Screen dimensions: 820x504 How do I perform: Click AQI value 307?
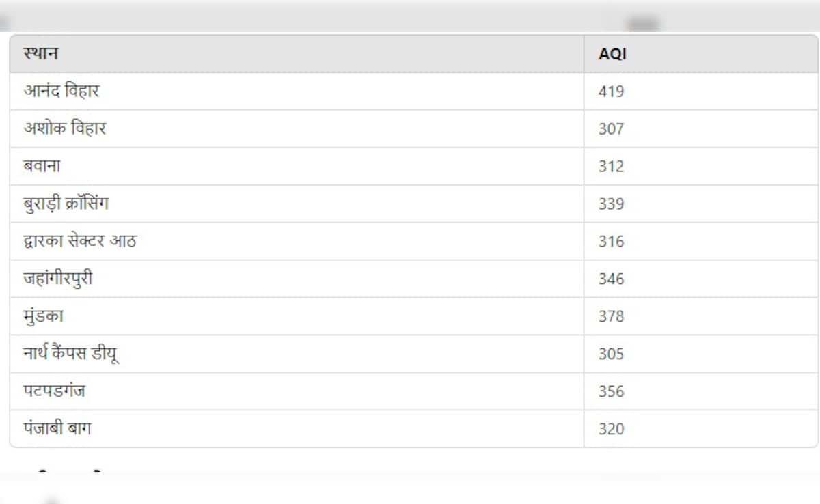[x=611, y=129]
